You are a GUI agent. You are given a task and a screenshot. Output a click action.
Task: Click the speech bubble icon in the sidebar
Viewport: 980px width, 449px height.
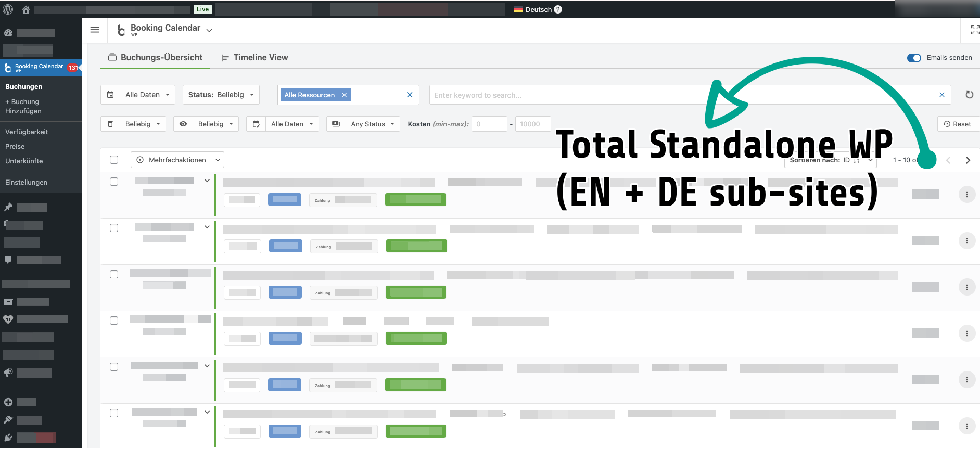pos(8,260)
